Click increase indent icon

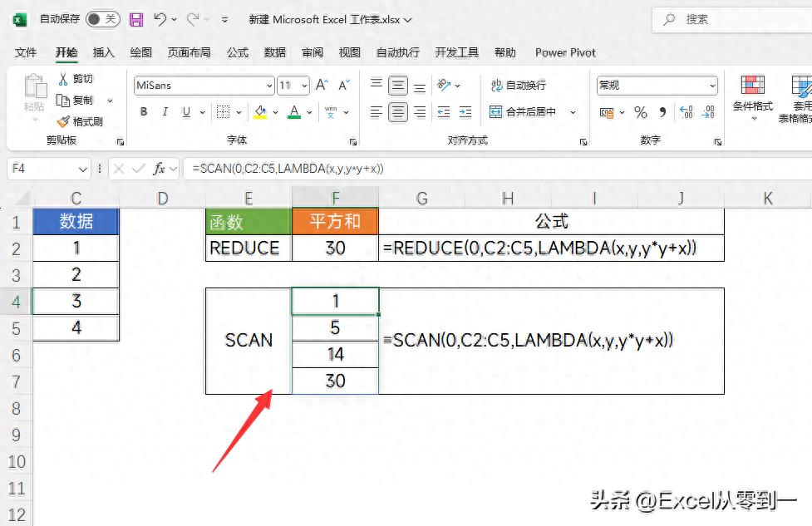[465, 112]
